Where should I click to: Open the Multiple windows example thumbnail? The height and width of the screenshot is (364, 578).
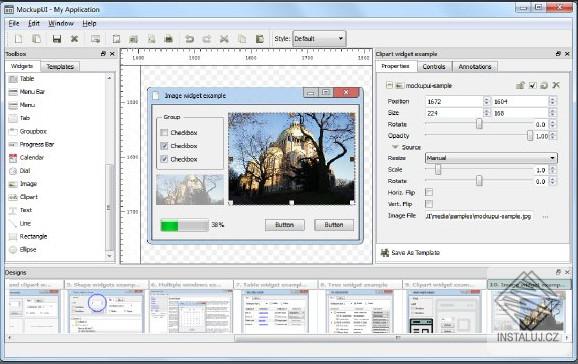(190, 311)
